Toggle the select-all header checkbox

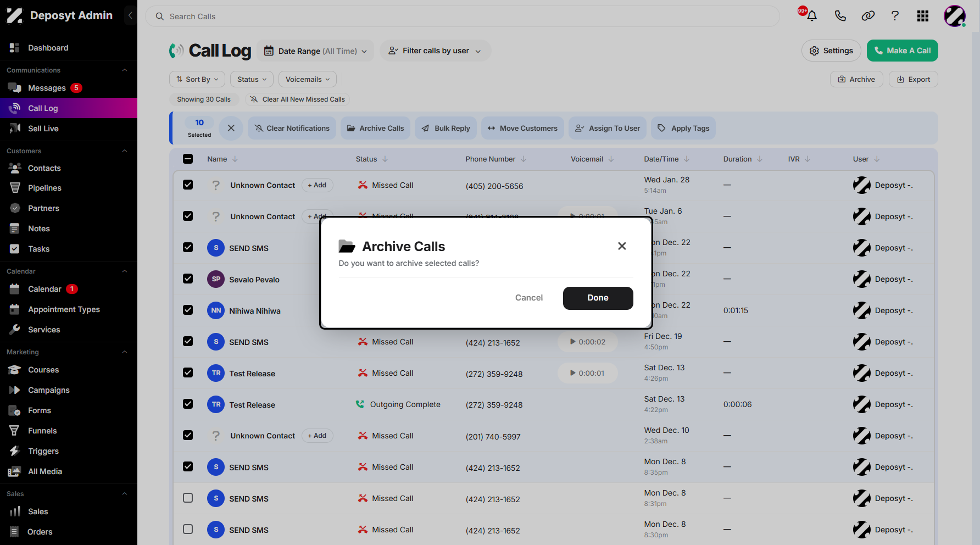point(188,159)
